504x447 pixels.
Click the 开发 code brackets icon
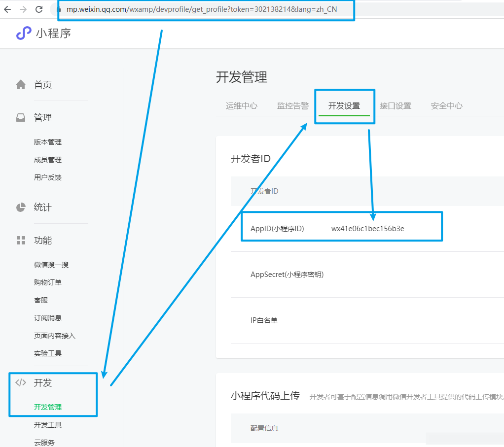21,382
